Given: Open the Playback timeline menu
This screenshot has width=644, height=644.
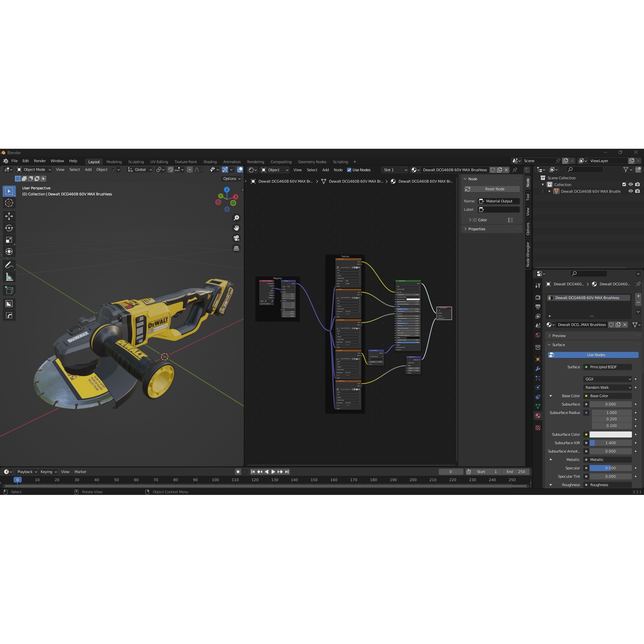Looking at the screenshot, I should pos(27,472).
